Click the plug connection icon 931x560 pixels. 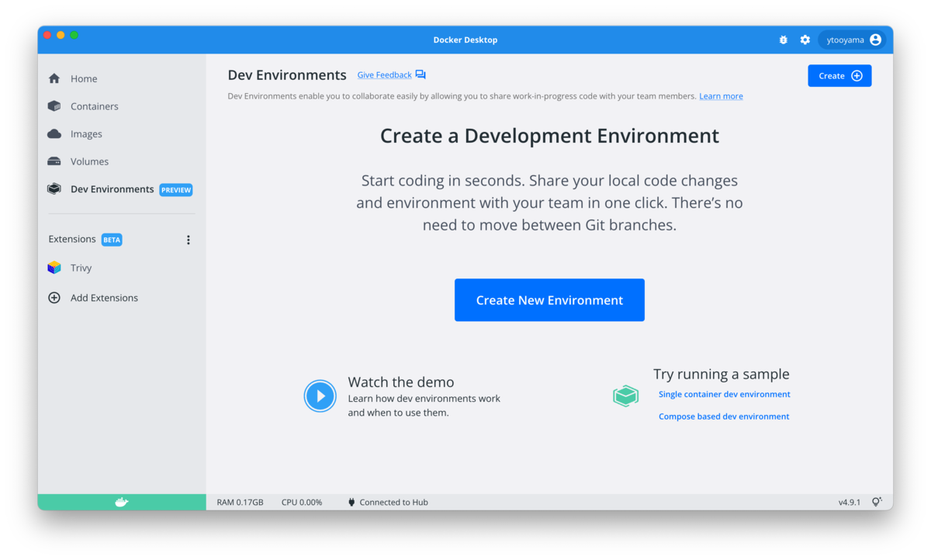[x=351, y=503]
